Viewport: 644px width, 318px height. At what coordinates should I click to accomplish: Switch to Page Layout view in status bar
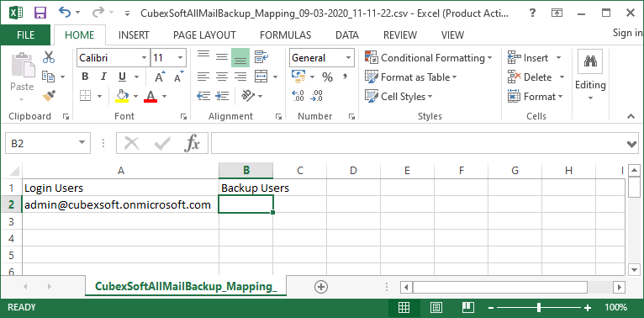pos(435,307)
